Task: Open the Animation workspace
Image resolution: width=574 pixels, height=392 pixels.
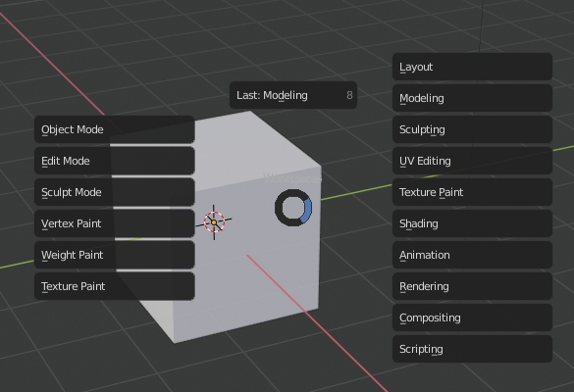Action: tap(472, 255)
